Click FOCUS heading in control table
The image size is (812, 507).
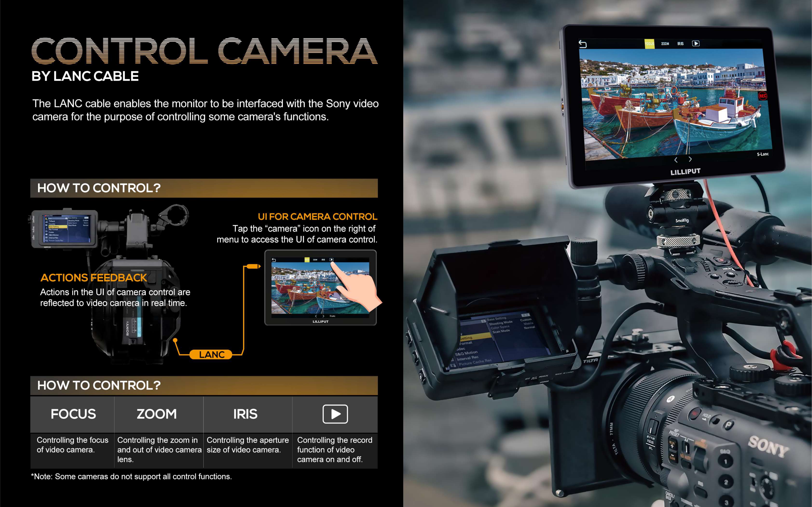click(73, 414)
